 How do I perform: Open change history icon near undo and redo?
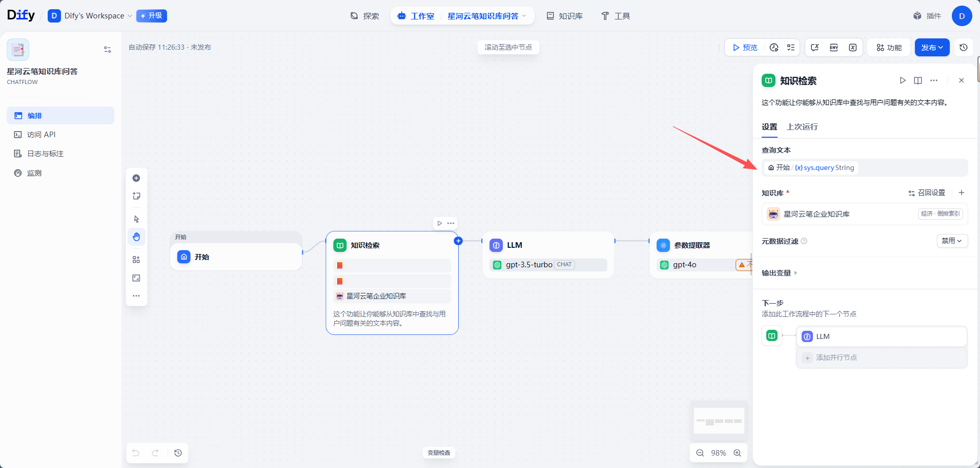coord(178,453)
